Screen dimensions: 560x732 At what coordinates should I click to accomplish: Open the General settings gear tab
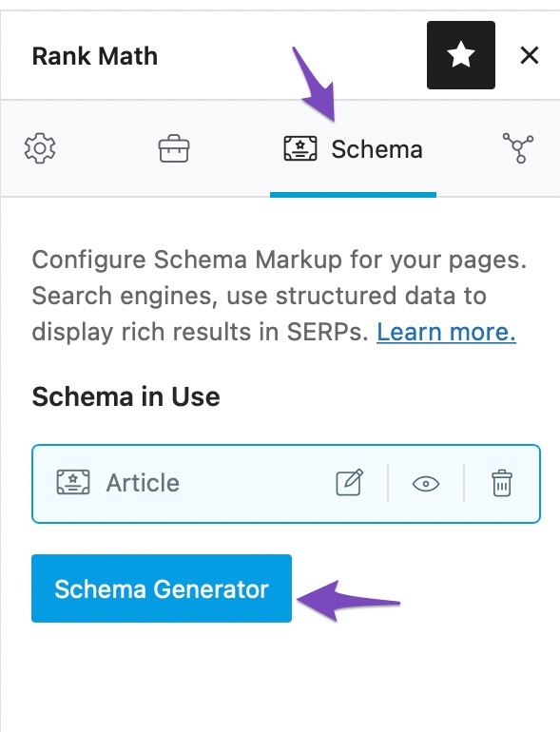[40, 148]
